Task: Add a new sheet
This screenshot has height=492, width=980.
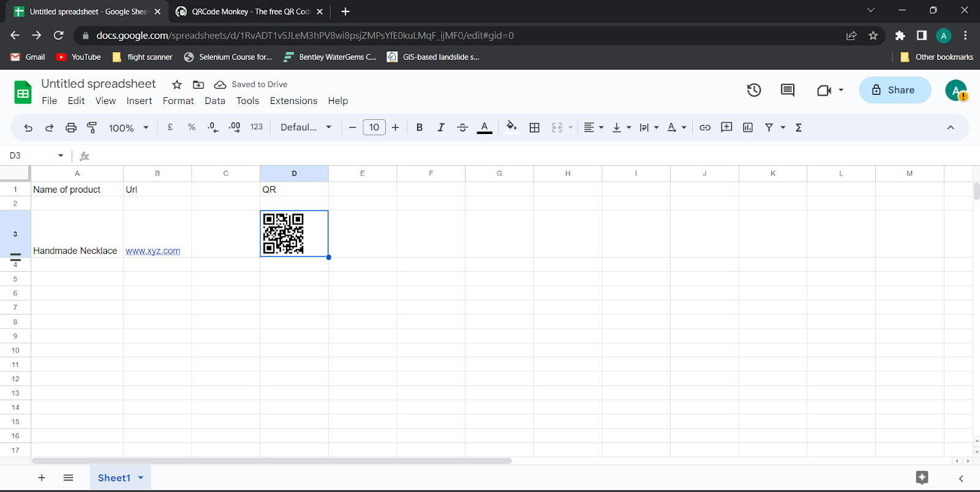Action: tap(42, 477)
